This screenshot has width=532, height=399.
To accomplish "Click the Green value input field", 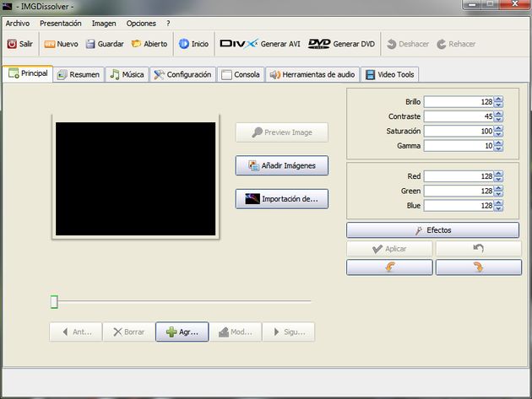I will pos(459,191).
